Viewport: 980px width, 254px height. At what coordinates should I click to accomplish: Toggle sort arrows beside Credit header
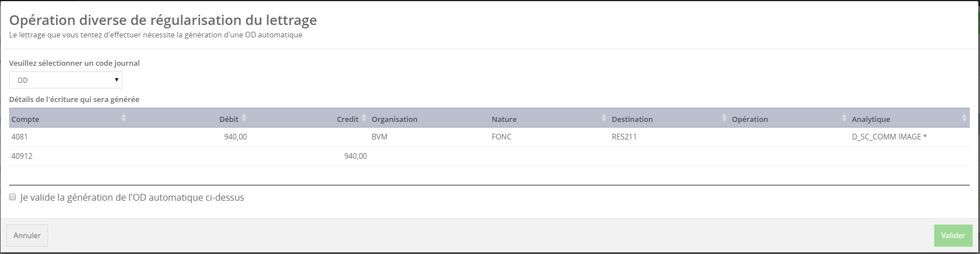click(x=364, y=118)
